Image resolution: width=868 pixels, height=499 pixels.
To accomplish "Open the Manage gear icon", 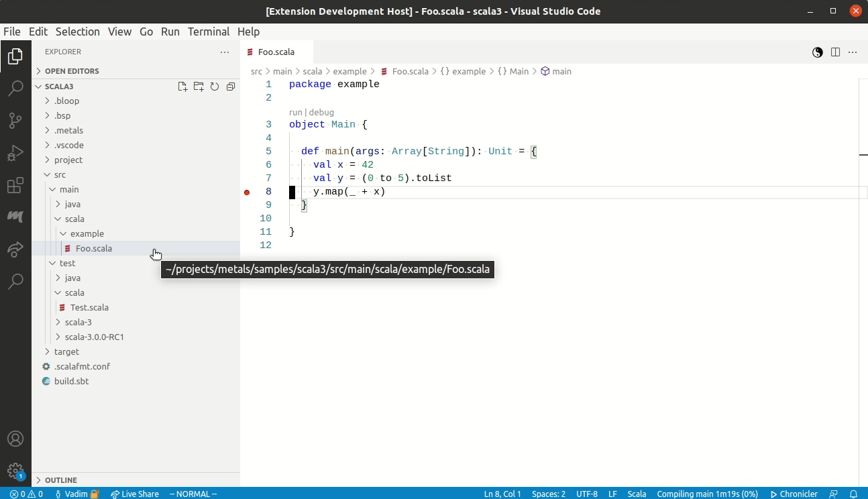I will (x=15, y=471).
